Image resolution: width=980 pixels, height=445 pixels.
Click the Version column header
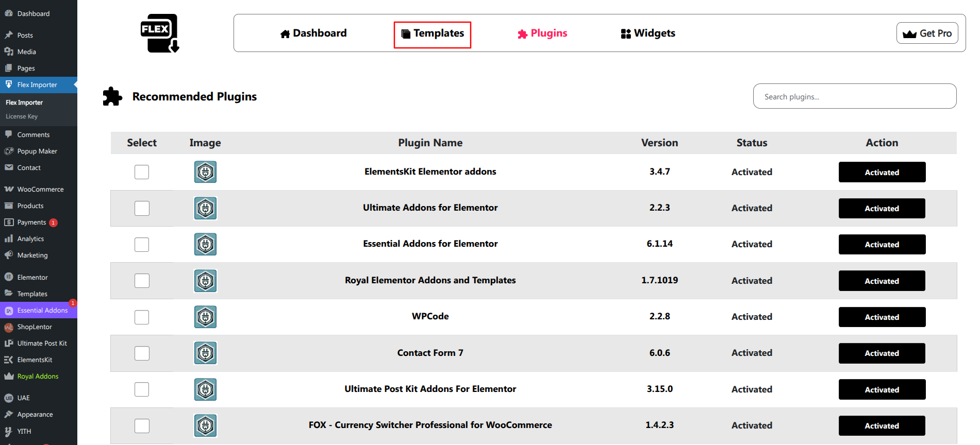click(660, 143)
